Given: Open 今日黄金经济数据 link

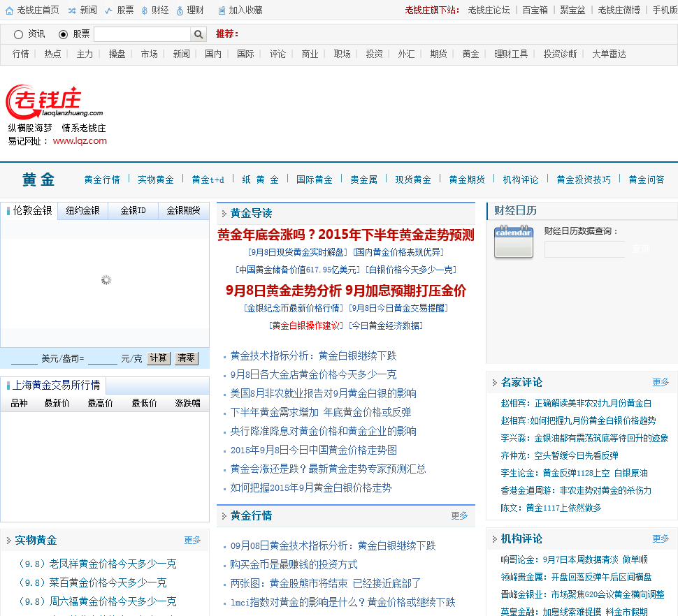Looking at the screenshot, I should pos(386,325).
